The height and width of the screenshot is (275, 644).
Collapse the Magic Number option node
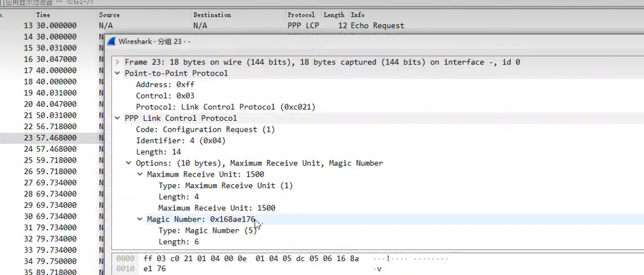(140, 219)
